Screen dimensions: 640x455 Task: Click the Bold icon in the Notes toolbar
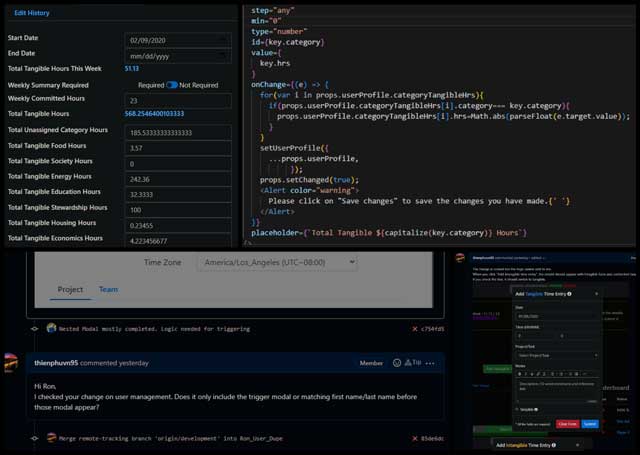[520, 374]
